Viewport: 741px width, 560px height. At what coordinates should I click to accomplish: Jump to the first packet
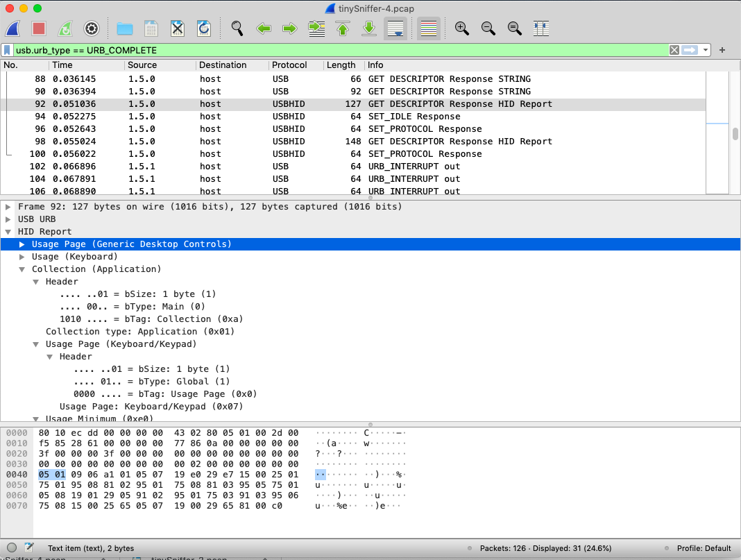coord(343,29)
